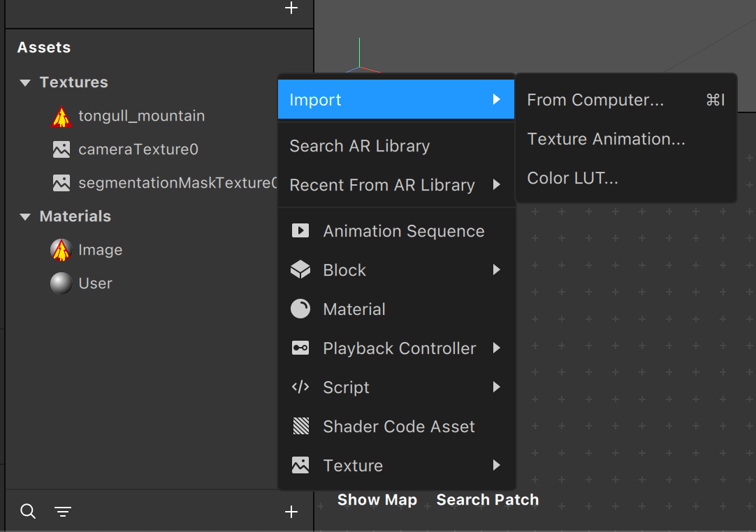Collapse the Textures folder
Screen dimensions: 756x532
click(x=25, y=82)
